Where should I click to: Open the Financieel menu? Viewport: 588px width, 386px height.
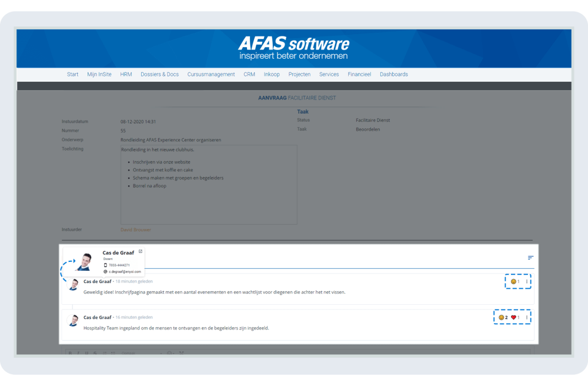point(359,74)
